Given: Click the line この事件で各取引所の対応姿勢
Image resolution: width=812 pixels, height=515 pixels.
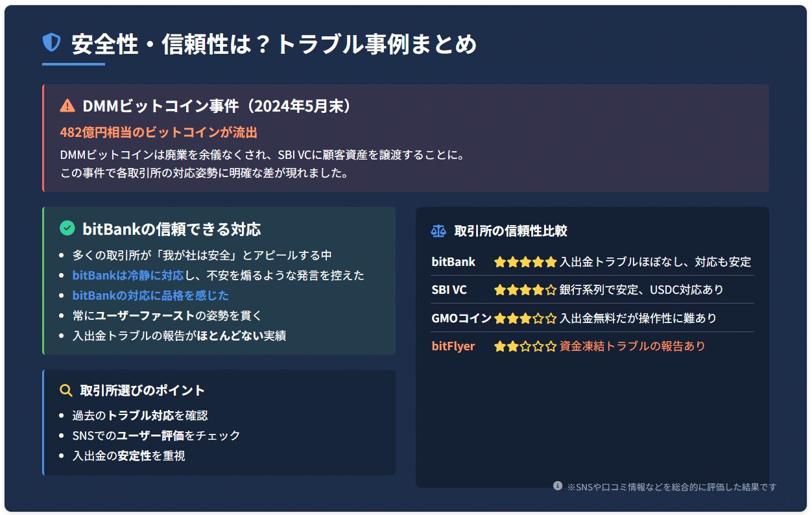Looking at the screenshot, I should (204, 173).
